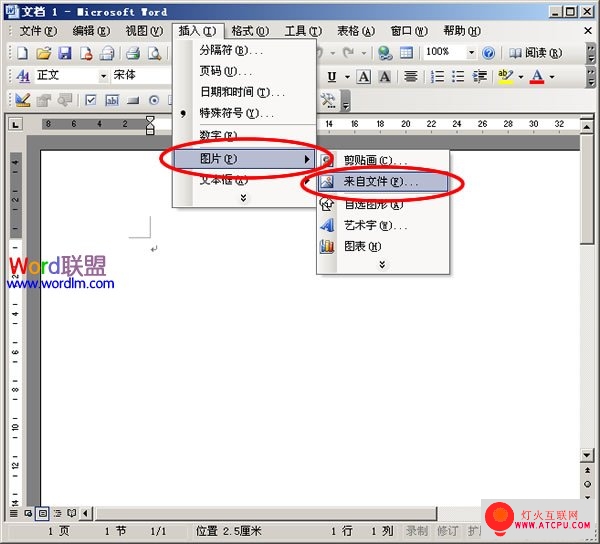Choose 分隔符(B)... from Insert menu
This screenshot has height=544, width=600.
[x=244, y=50]
